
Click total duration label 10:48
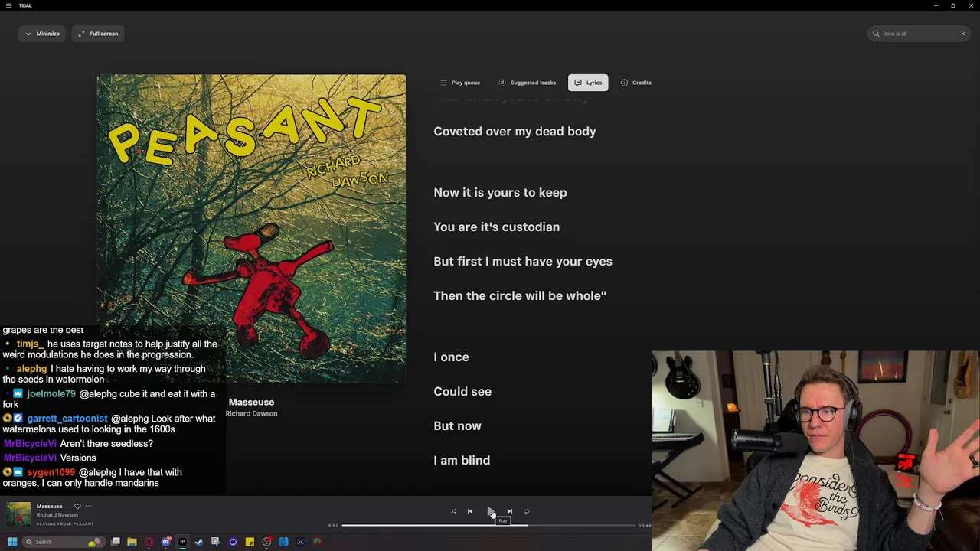[645, 526]
